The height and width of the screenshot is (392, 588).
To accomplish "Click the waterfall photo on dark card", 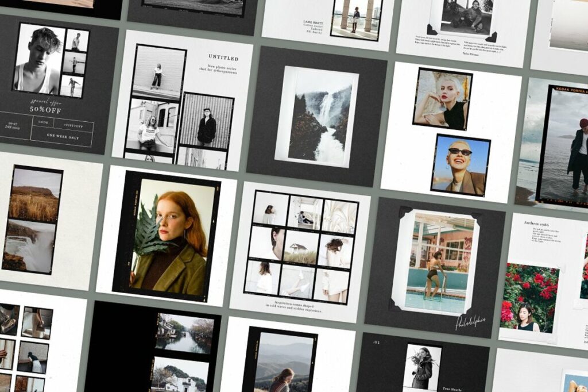I will [x=316, y=117].
